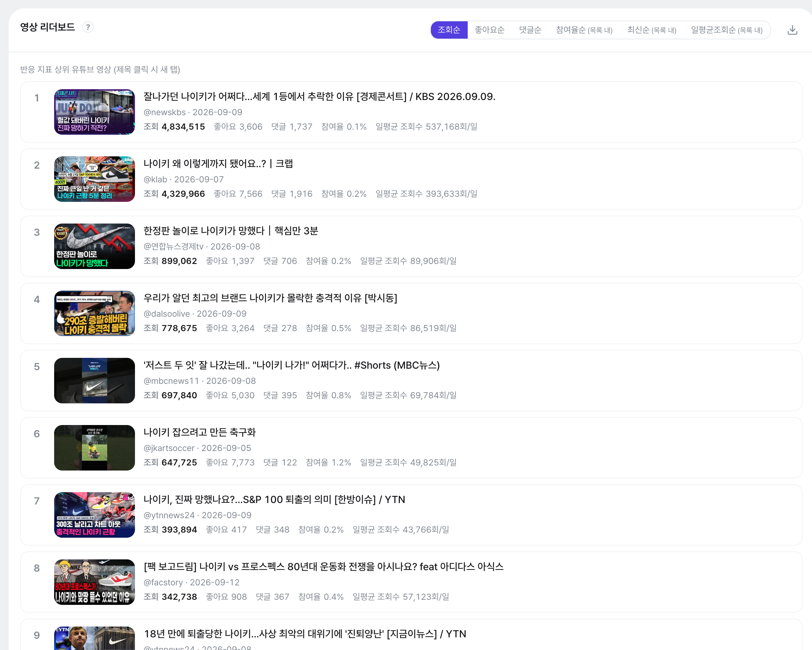The height and width of the screenshot is (650, 812).
Task: Sort by 참여율순 (목록 내)
Action: click(584, 30)
